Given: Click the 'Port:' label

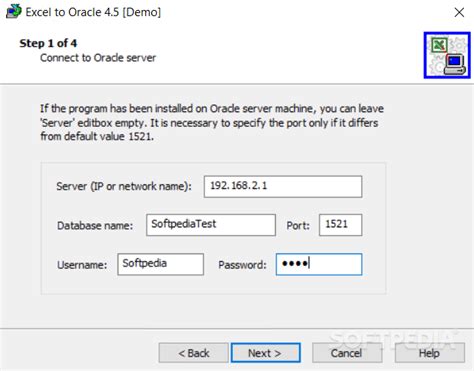Looking at the screenshot, I should 298,226.
